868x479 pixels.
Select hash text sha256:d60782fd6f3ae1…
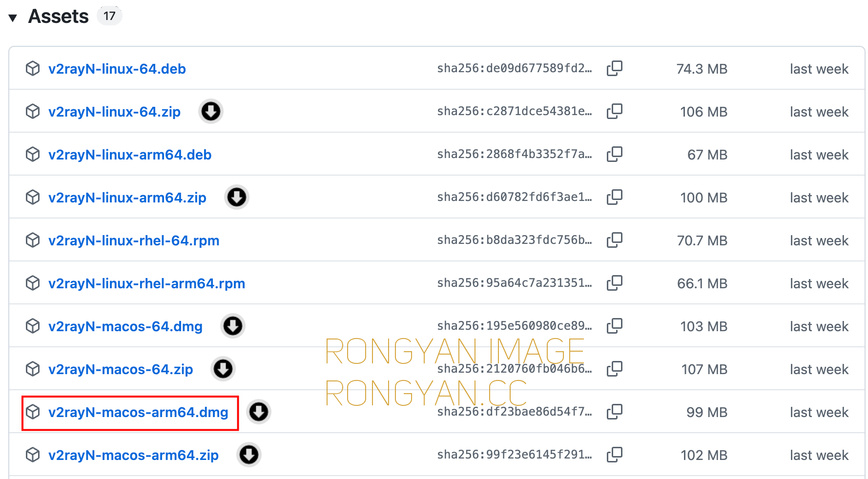click(515, 197)
